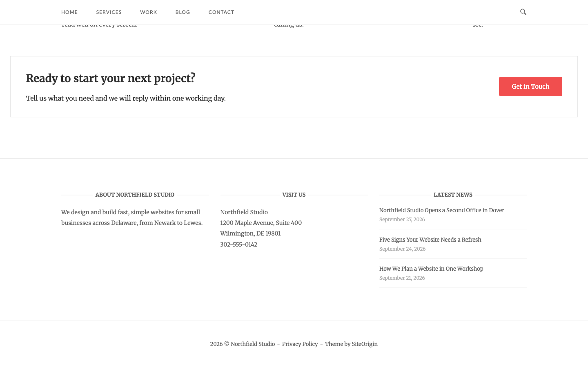Viewport: 588px width, 368px height.
Task: Click the 'Wilmington, DE 19801' address line
Action: tap(250, 233)
